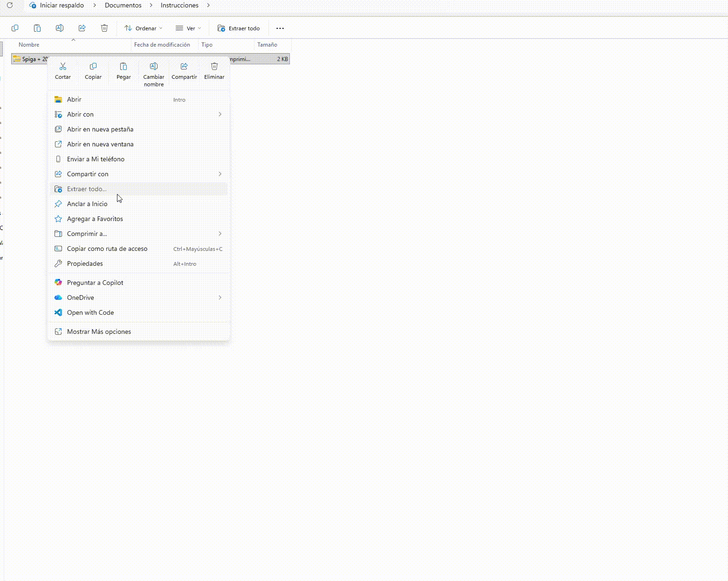Click Cambiar nombre rename icon
The image size is (728, 581).
[x=154, y=67]
